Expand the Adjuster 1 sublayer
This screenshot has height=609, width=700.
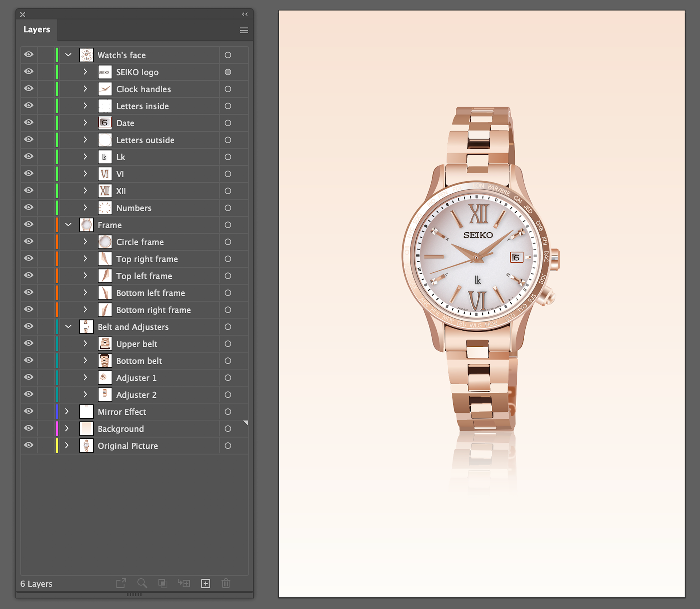(85, 377)
